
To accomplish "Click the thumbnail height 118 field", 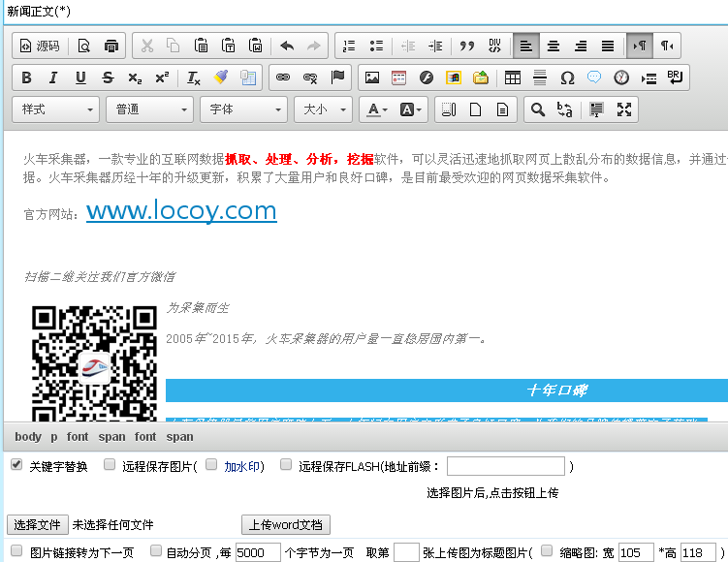I will pos(698,552).
